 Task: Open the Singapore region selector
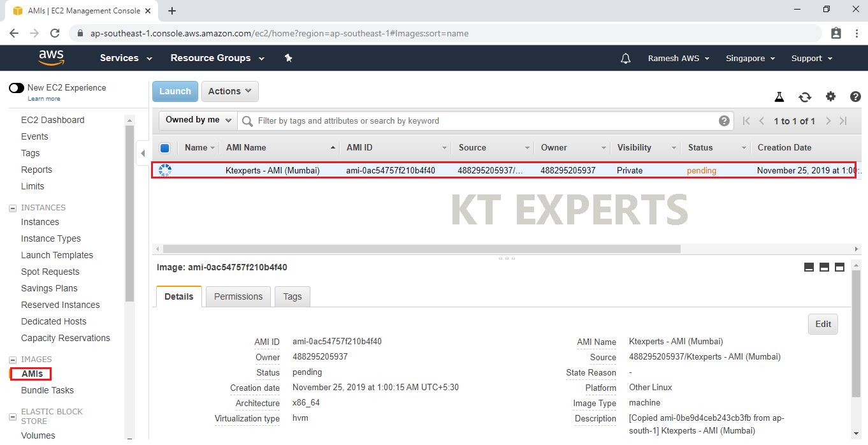[x=750, y=58]
